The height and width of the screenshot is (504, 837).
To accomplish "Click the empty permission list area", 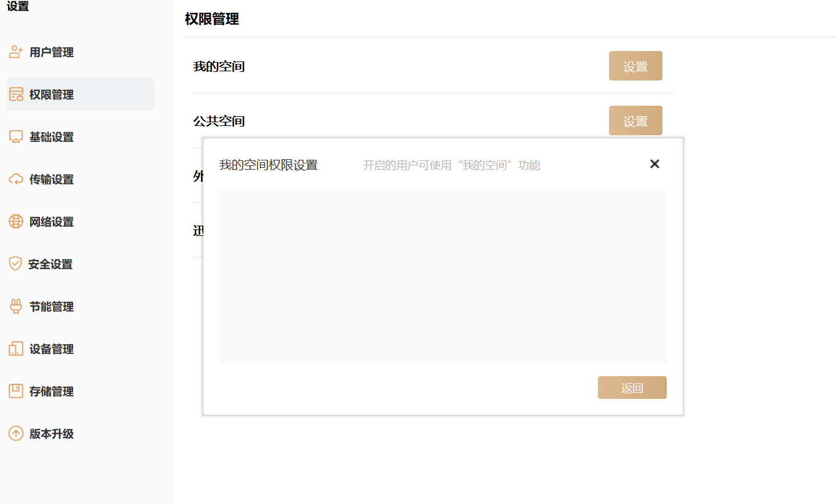I will [x=442, y=277].
